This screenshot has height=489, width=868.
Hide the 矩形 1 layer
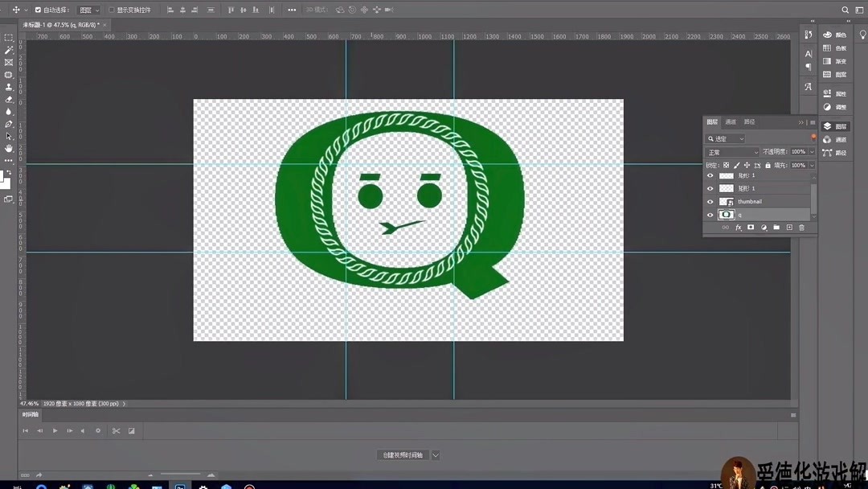tap(710, 189)
